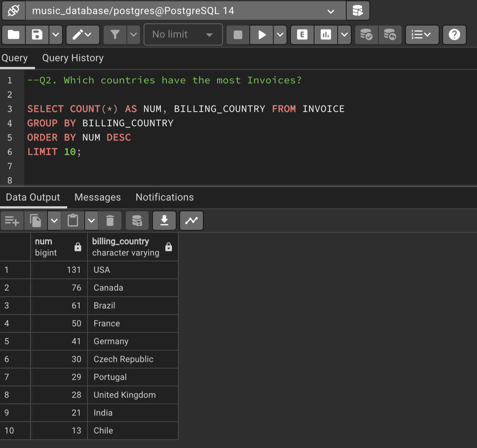Download query results as a file
Viewport: 477px width, 448px height.
pyautogui.click(x=164, y=220)
